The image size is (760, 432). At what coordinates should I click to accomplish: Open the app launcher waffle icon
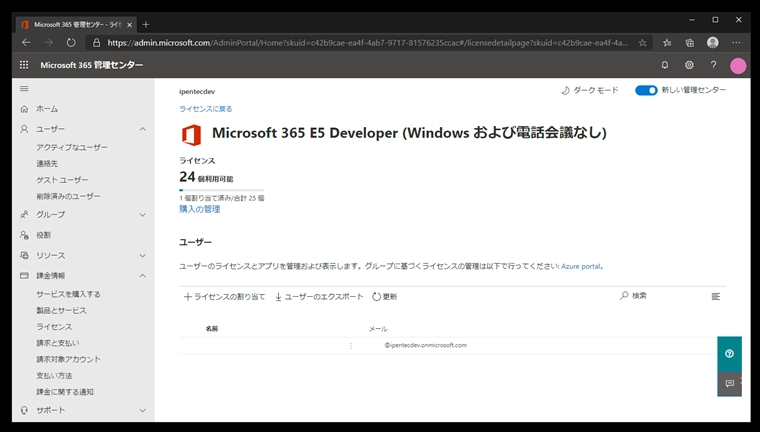click(x=24, y=65)
